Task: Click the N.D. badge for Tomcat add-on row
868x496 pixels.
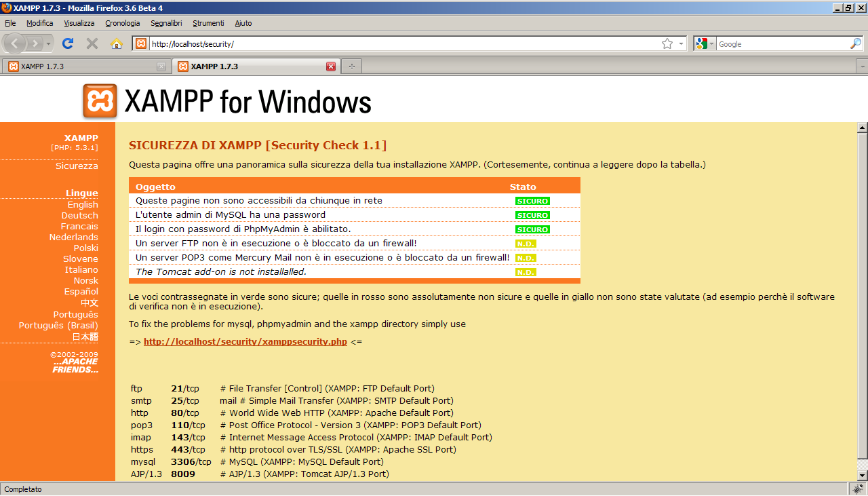Action: (x=526, y=272)
